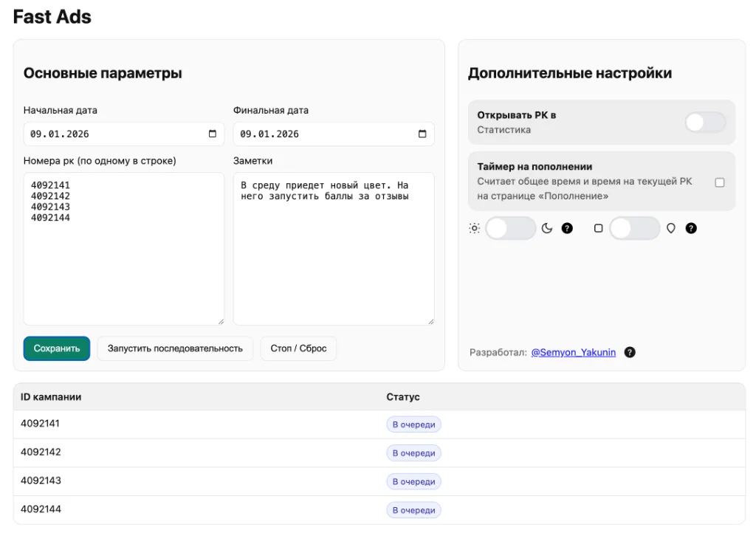Screen dimensions: 756x533
Task: Click the Стоп / Сброс button
Action: pos(298,348)
